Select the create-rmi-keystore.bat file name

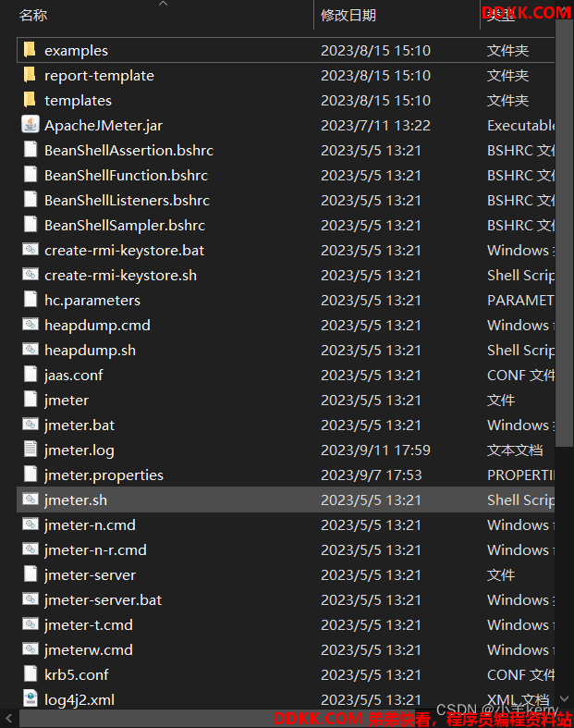point(125,251)
